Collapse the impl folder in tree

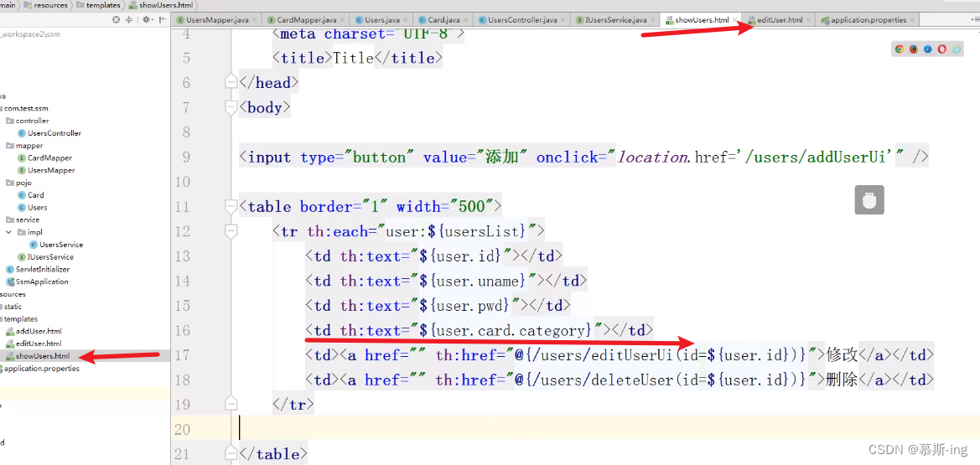(8, 232)
